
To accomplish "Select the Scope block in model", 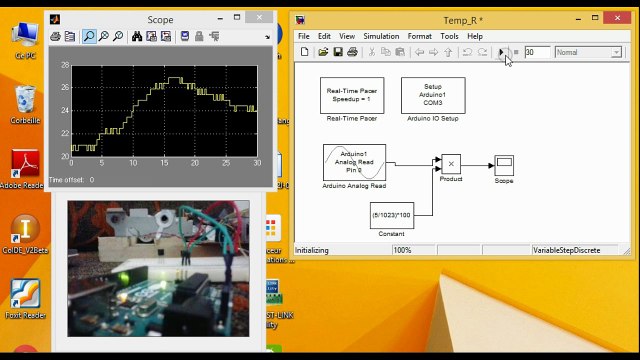I will pyautogui.click(x=504, y=165).
